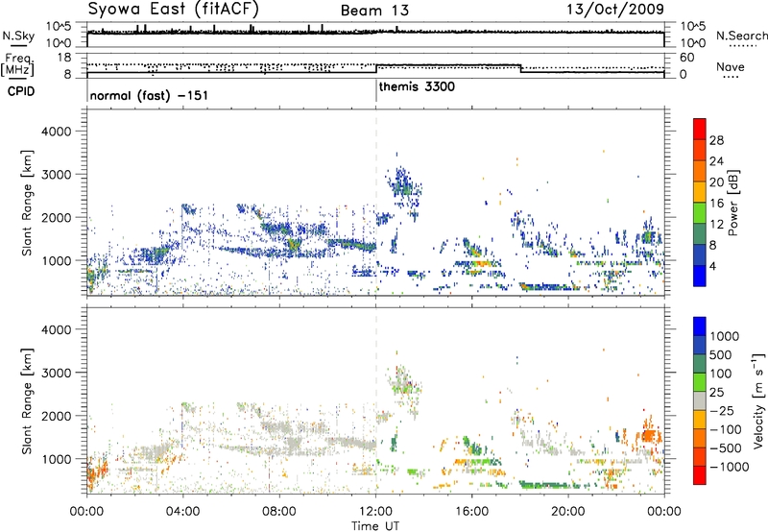Click 'Slant Range [km]' label of power panel

point(27,203)
